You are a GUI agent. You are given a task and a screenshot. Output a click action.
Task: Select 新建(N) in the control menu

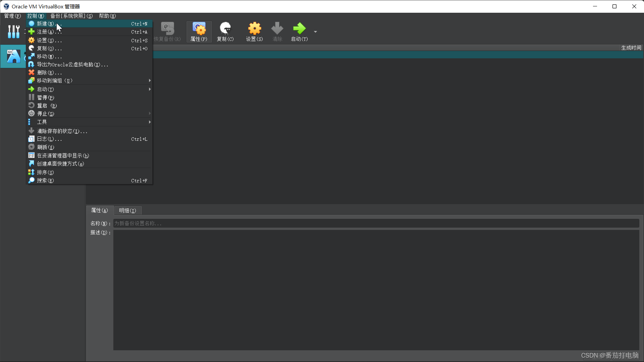[89, 24]
